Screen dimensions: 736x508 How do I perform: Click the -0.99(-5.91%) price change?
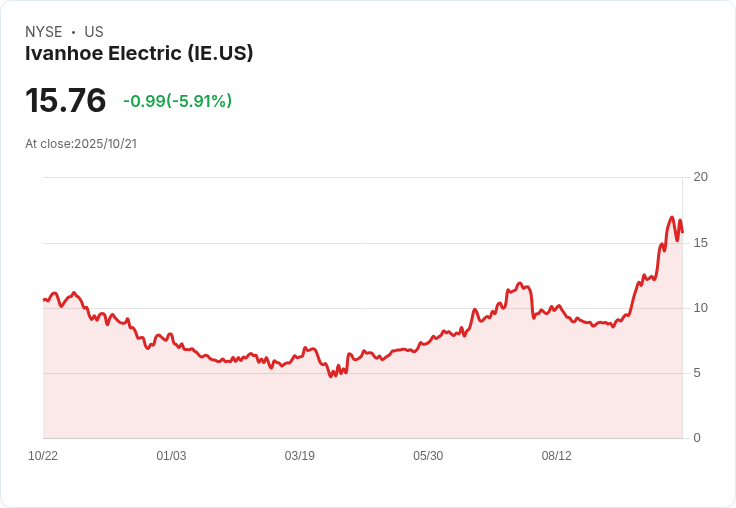[177, 101]
